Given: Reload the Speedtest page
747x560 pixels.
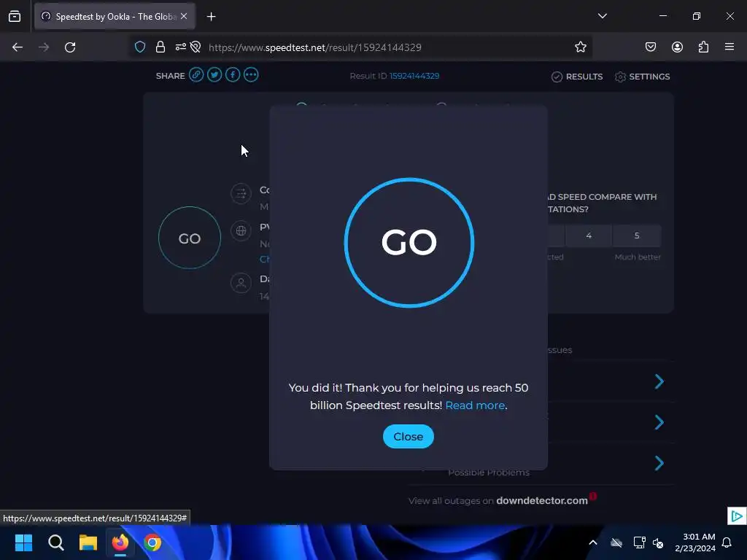Looking at the screenshot, I should pyautogui.click(x=70, y=47).
